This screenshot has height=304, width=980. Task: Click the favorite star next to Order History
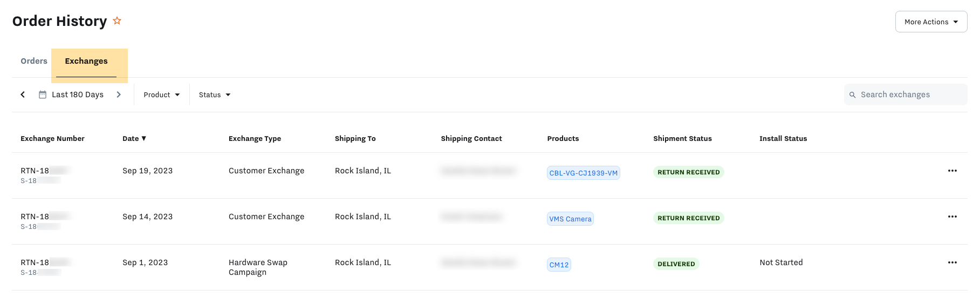click(x=117, y=21)
